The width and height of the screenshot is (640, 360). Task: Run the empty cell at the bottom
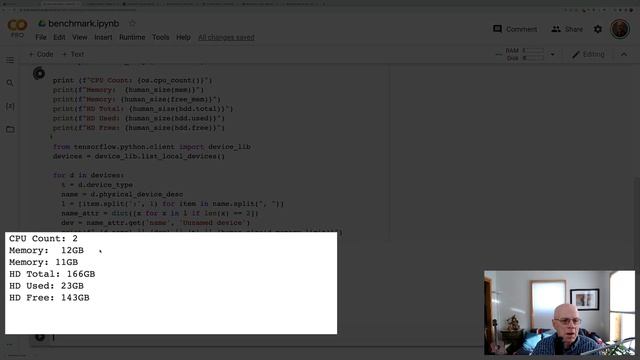(x=40, y=337)
